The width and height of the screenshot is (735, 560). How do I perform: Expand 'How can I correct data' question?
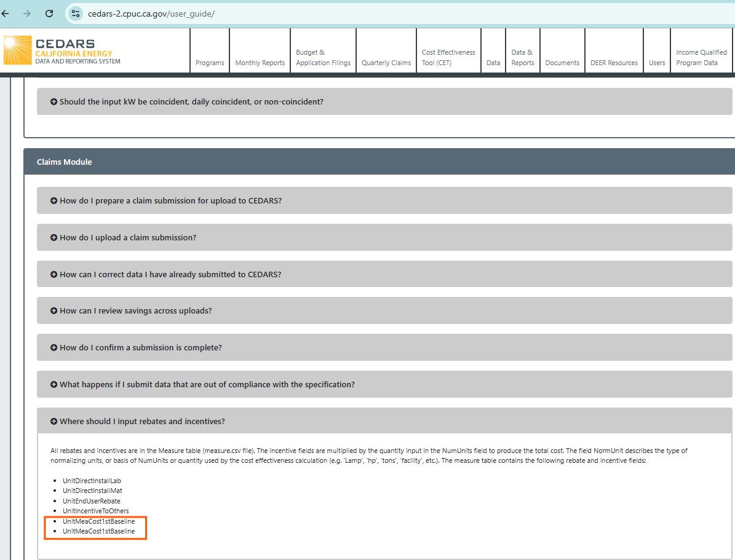tap(170, 275)
